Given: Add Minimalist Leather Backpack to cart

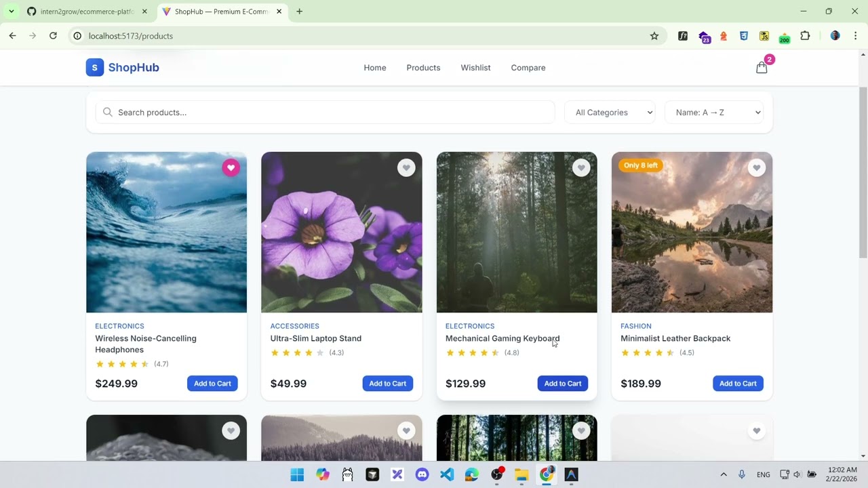Looking at the screenshot, I should point(738,384).
